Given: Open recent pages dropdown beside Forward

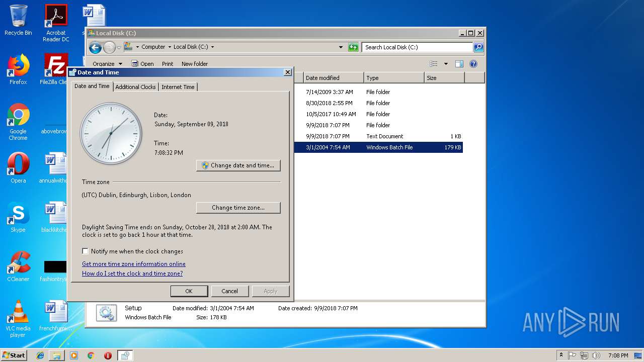Looking at the screenshot, I should [x=119, y=47].
